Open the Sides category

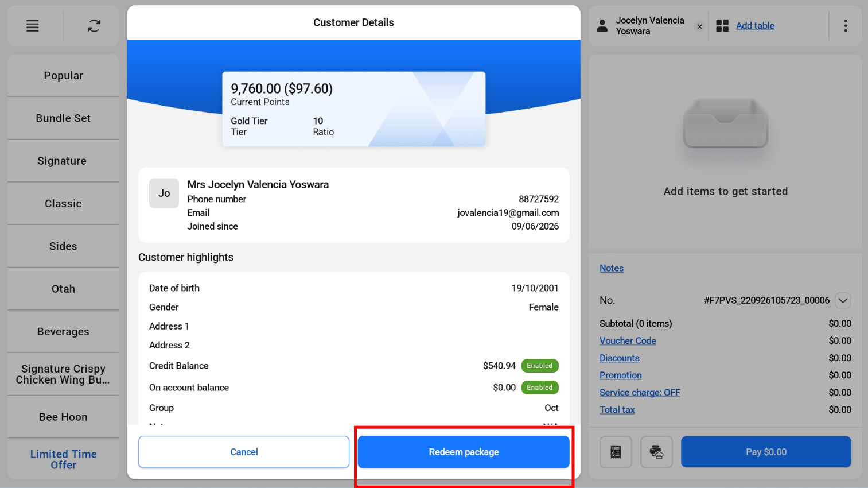point(63,246)
